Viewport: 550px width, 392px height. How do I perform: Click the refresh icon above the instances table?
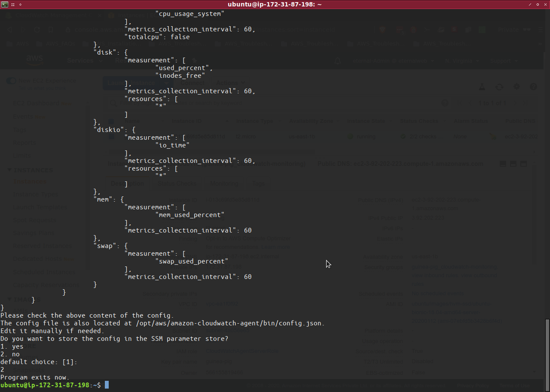[499, 87]
